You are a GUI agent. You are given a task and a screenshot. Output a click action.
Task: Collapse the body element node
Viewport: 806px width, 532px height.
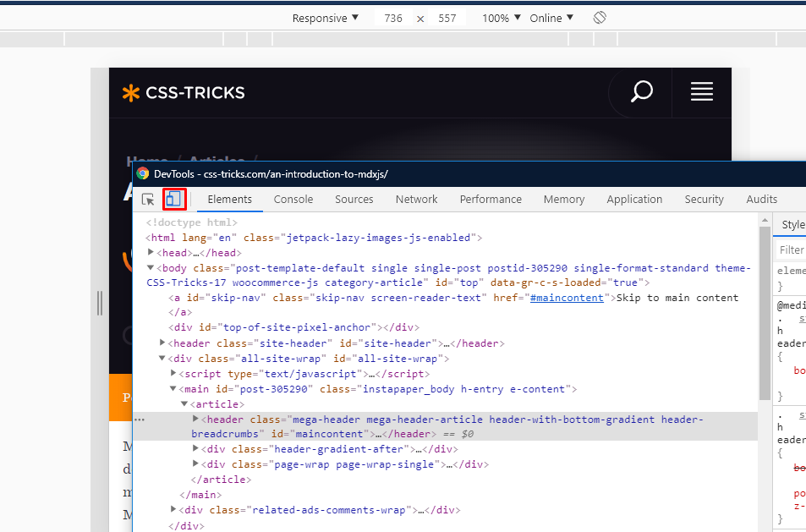(151, 268)
